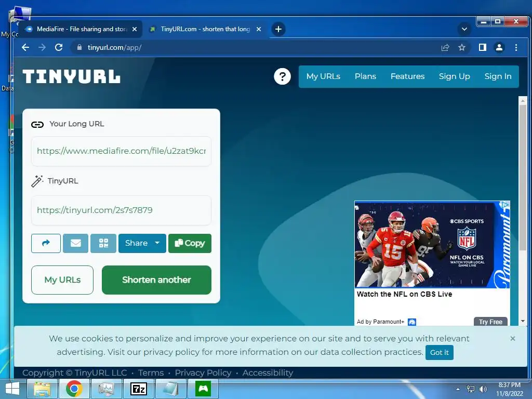The height and width of the screenshot is (399, 532).
Task: Accept cookies with Got it
Action: click(440, 353)
